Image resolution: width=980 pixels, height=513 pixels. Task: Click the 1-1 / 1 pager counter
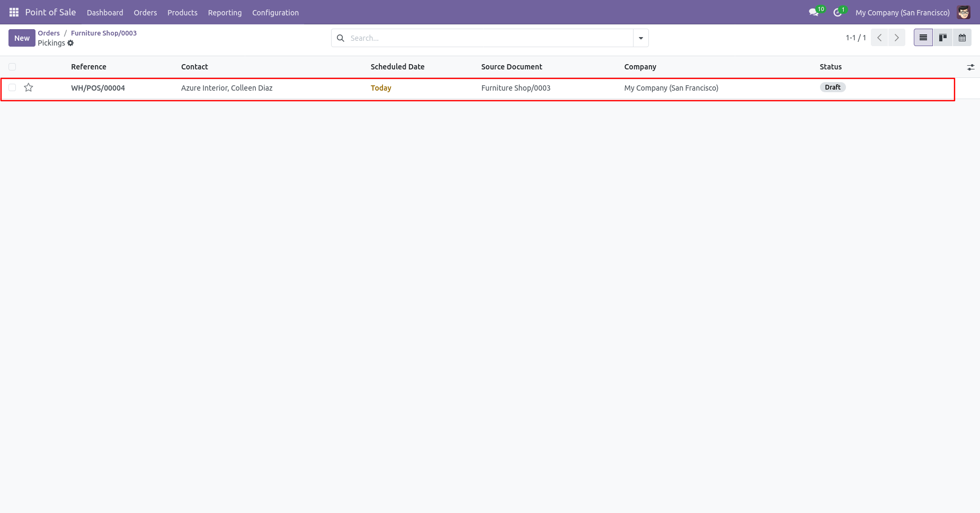856,38
